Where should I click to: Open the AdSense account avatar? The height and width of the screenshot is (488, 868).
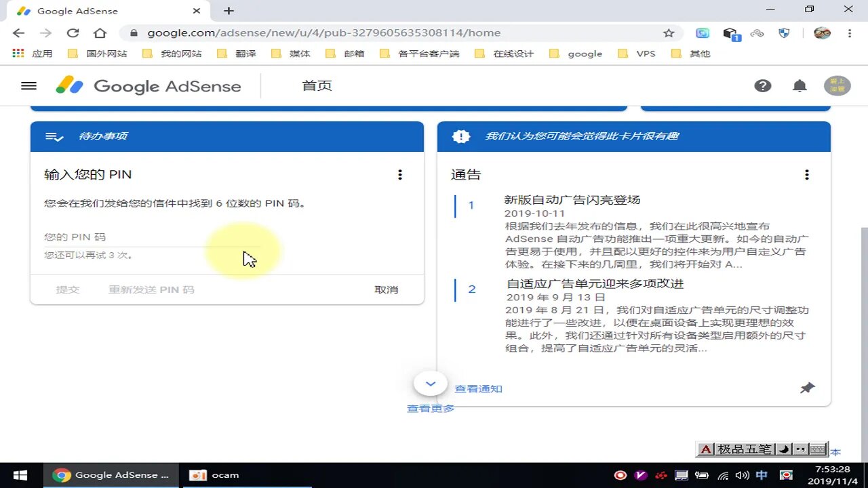(x=837, y=86)
